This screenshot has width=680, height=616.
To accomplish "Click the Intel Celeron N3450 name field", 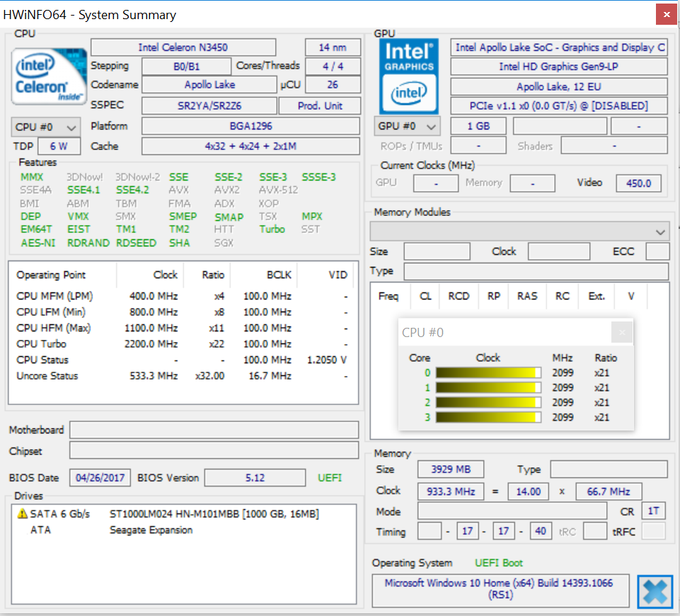I will pyautogui.click(x=183, y=47).
